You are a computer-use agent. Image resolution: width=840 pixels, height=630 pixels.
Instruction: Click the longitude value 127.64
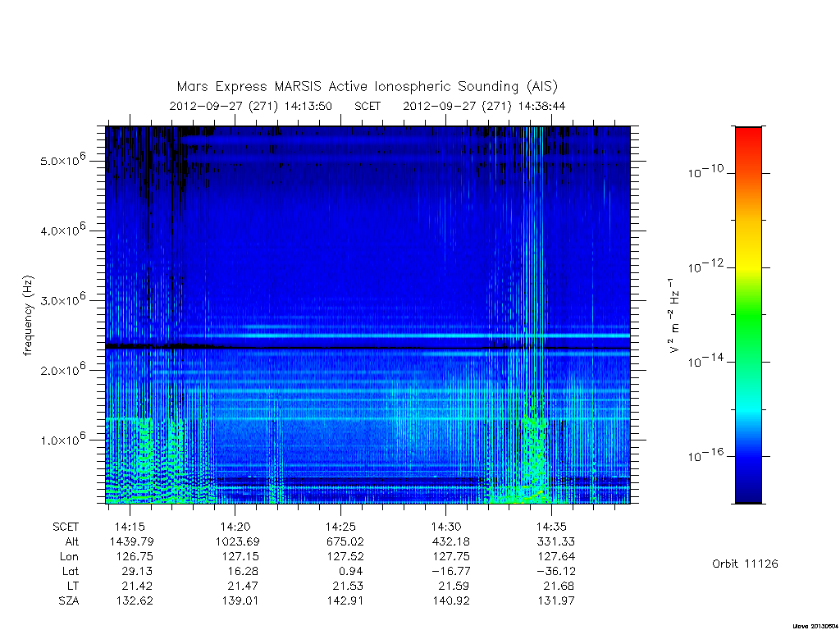tap(557, 557)
